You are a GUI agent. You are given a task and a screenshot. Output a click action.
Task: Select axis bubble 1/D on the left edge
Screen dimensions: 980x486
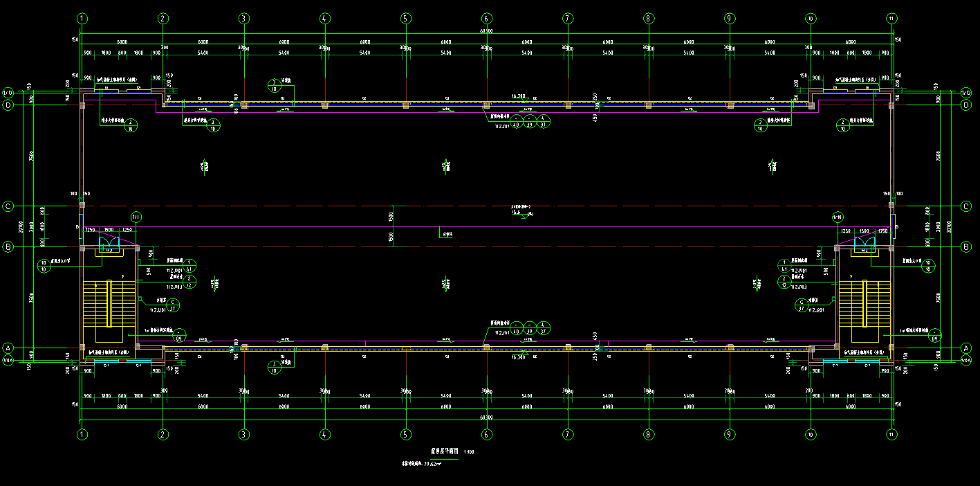pos(8,92)
